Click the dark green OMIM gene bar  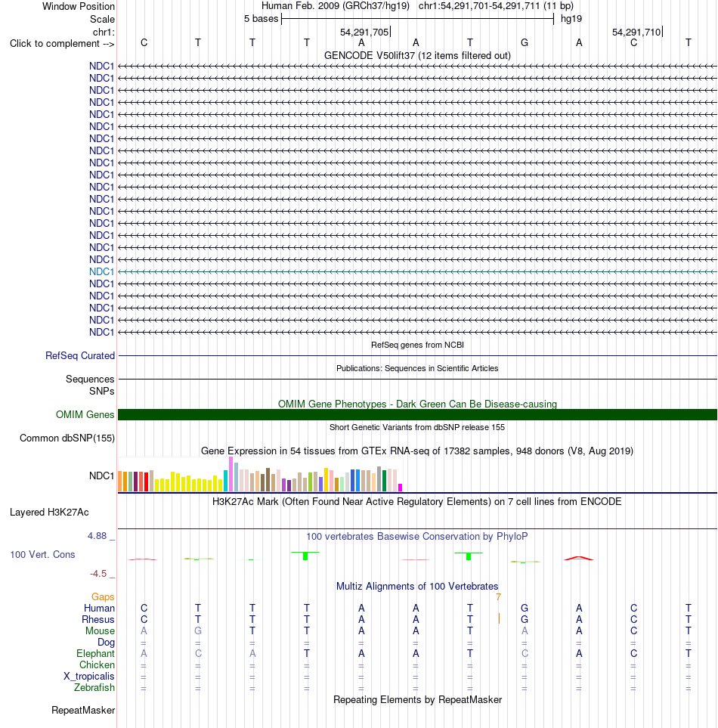click(x=417, y=414)
